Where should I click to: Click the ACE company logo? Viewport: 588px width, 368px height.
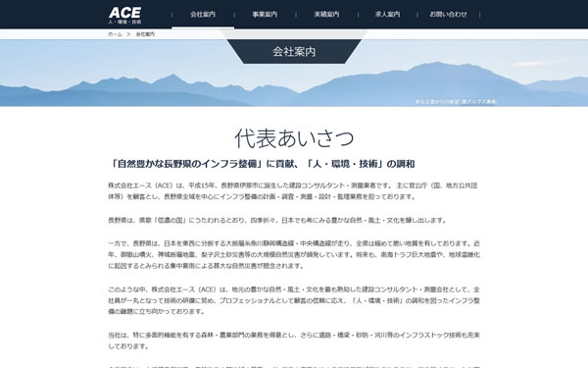point(124,15)
